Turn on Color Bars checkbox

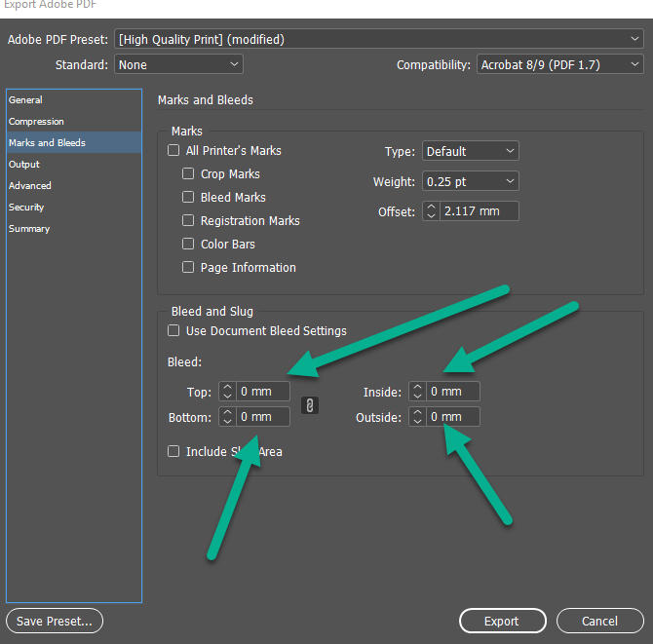tap(188, 244)
